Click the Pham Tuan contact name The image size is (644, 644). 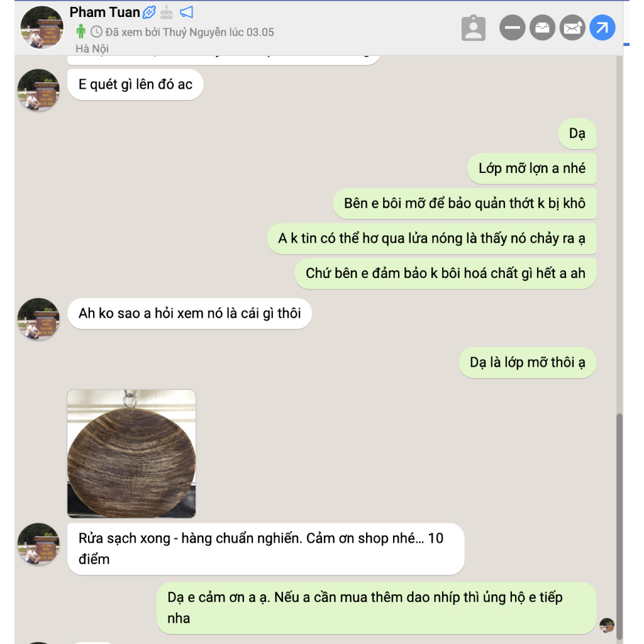coord(105,13)
